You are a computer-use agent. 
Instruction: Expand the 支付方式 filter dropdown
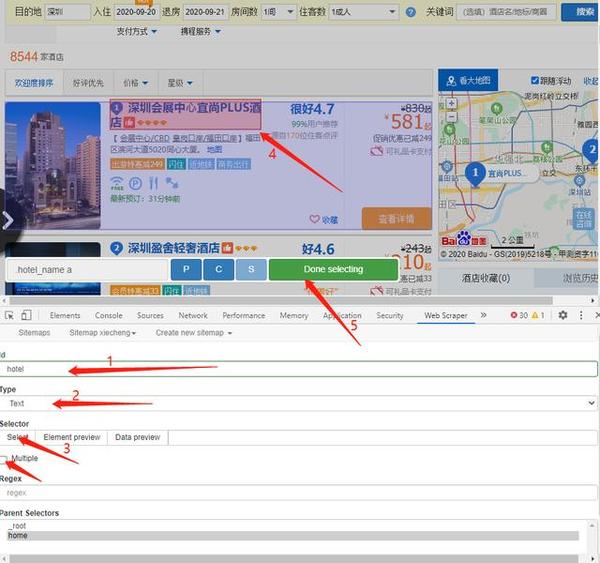click(137, 31)
